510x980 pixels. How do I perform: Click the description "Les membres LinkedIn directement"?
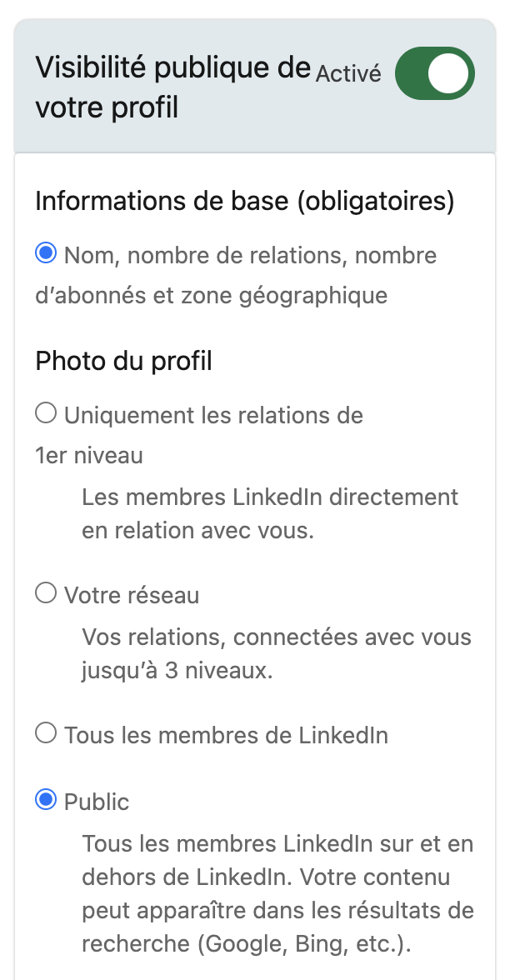tap(270, 497)
